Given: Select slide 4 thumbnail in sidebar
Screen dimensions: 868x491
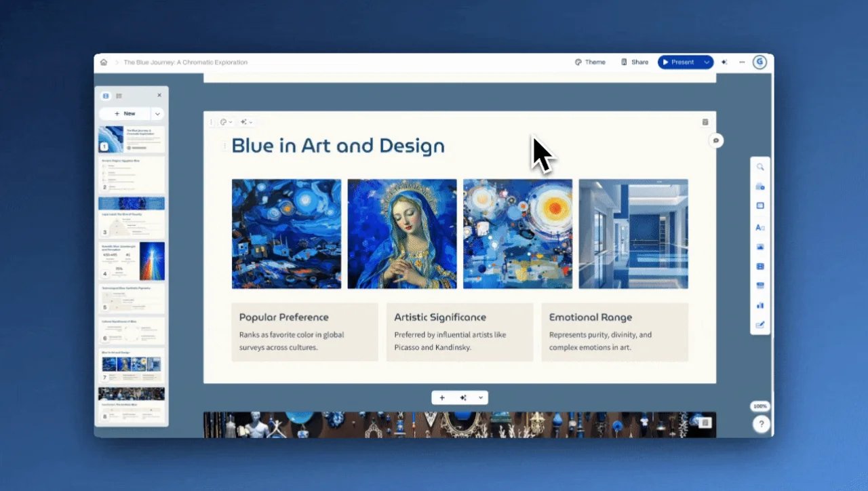Looking at the screenshot, I should [x=132, y=261].
